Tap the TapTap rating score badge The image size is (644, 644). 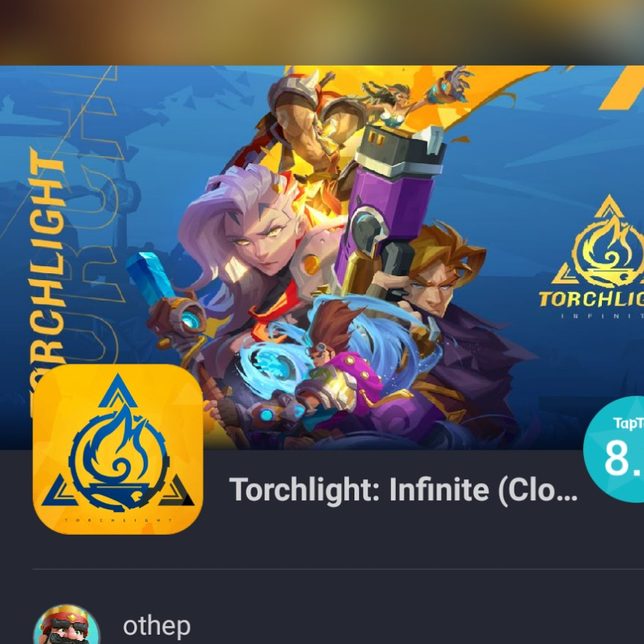pos(614,449)
